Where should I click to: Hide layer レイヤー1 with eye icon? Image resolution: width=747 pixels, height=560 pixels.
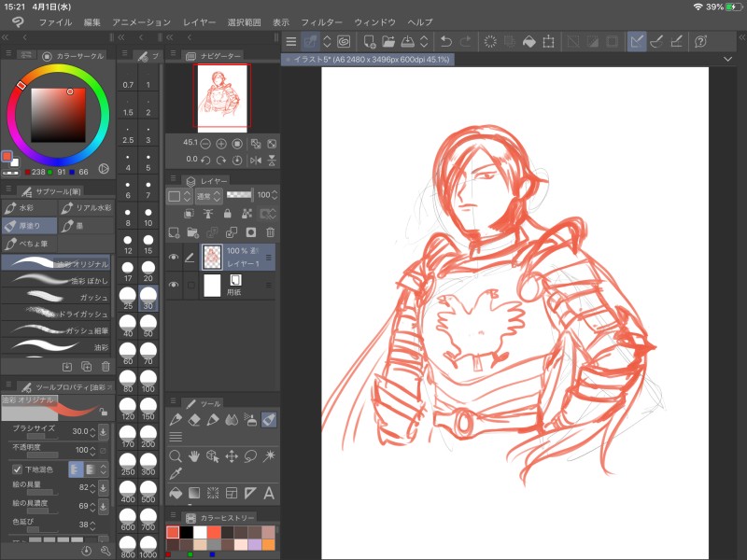coord(175,257)
